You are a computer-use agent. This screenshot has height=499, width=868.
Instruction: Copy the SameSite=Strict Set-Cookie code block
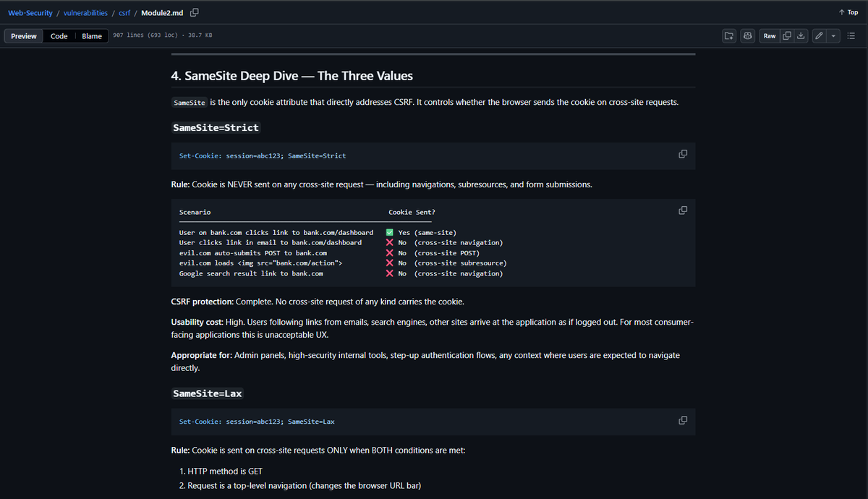(682, 155)
